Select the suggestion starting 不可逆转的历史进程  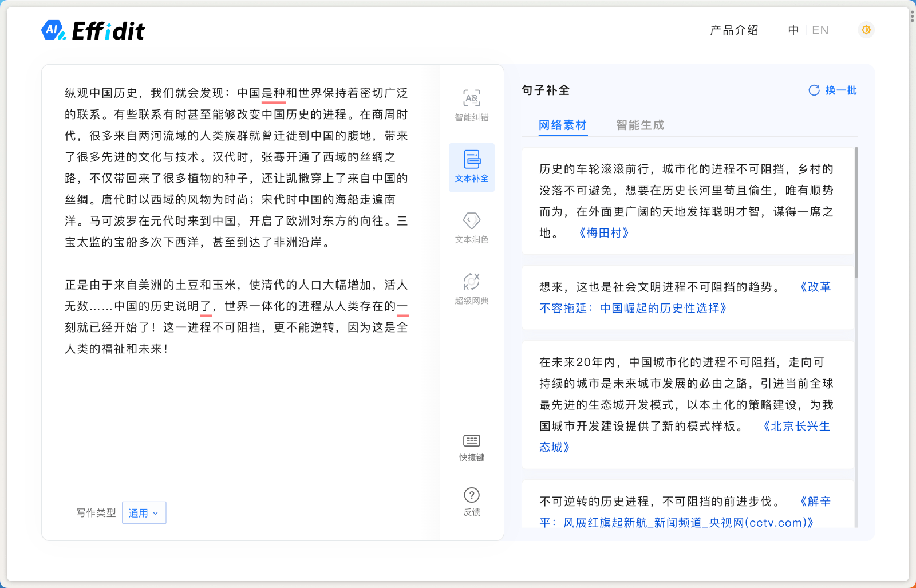[x=688, y=504]
